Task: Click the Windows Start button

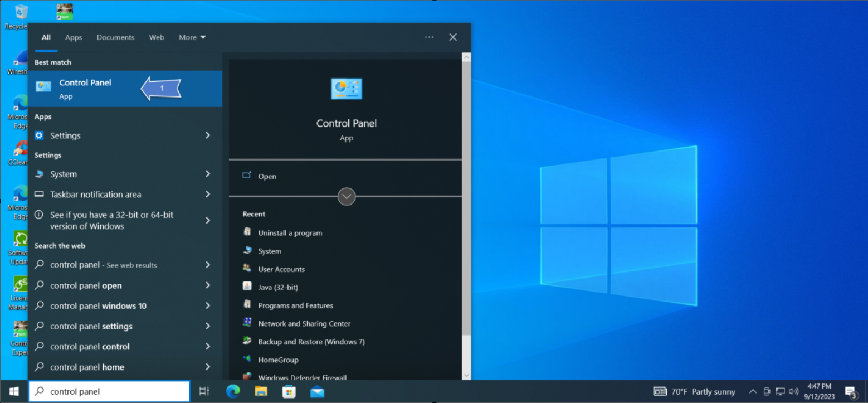Action: point(14,391)
